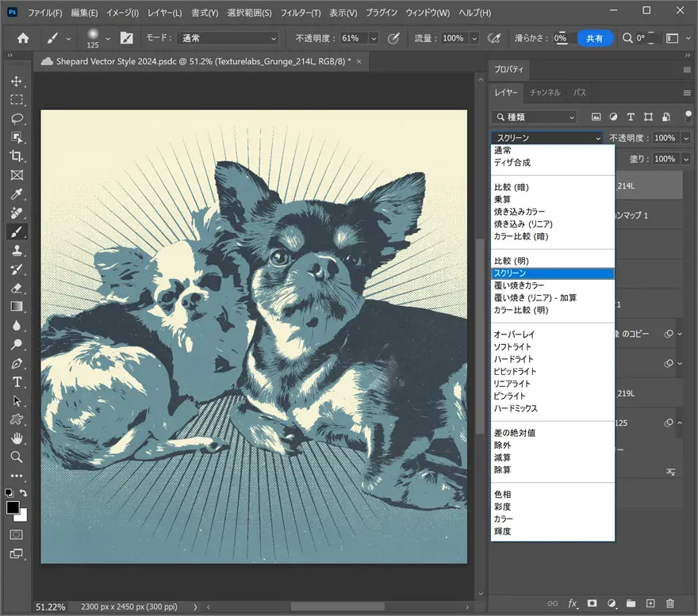Screen dimensions: 698x616
Task: Open the Edit Toolbar three-dots menu
Action: pos(17,476)
